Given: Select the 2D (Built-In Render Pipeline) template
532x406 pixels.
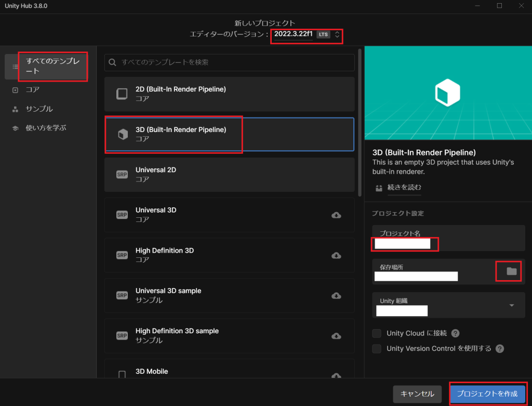Looking at the screenshot, I should [229, 94].
